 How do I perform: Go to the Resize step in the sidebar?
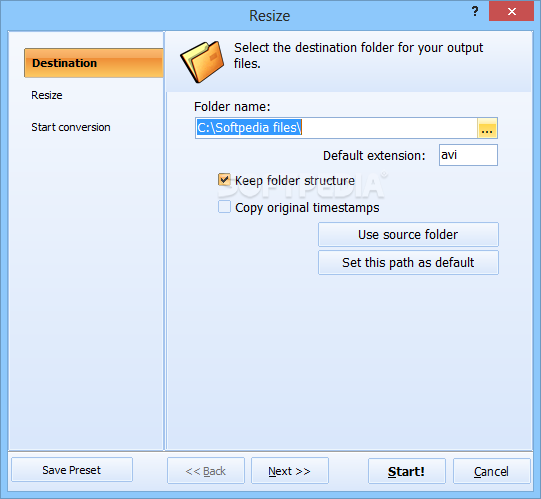point(47,95)
